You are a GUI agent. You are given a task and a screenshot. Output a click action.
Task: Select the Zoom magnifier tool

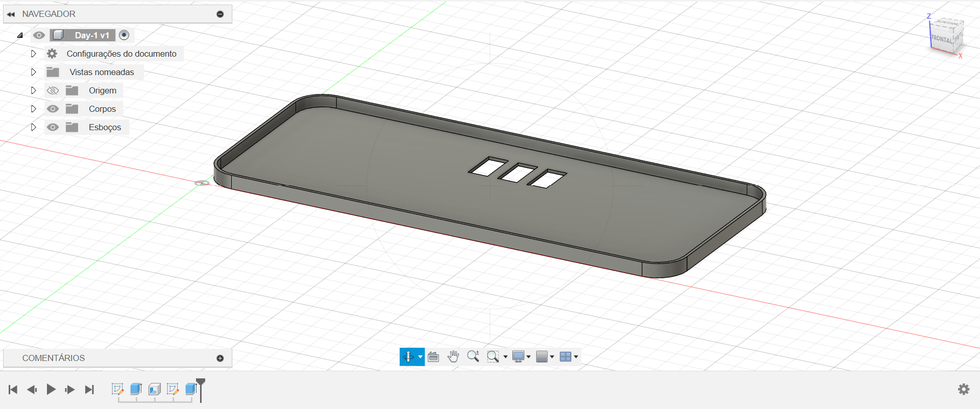(x=473, y=356)
